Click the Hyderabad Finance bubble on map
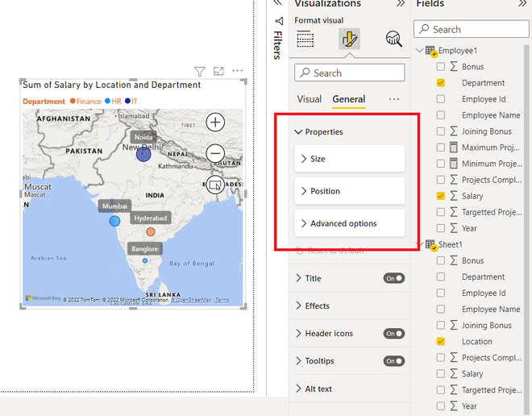532x416 pixels. [151, 231]
